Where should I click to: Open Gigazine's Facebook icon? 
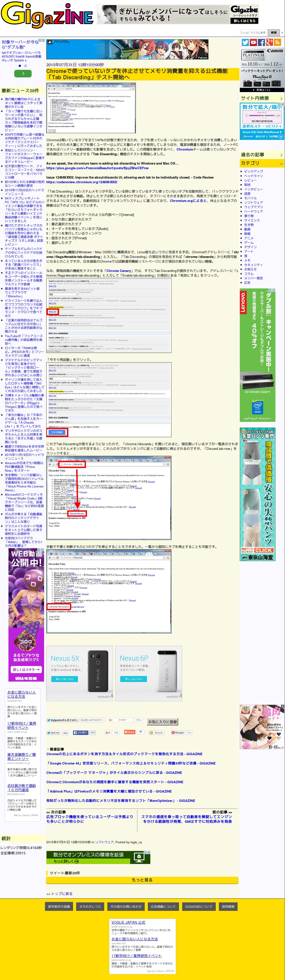[x=261, y=43]
